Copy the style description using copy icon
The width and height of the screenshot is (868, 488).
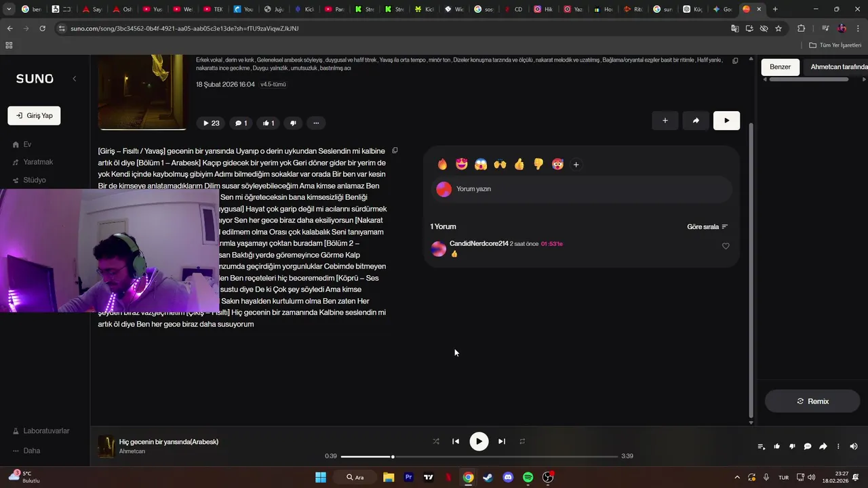(x=735, y=60)
